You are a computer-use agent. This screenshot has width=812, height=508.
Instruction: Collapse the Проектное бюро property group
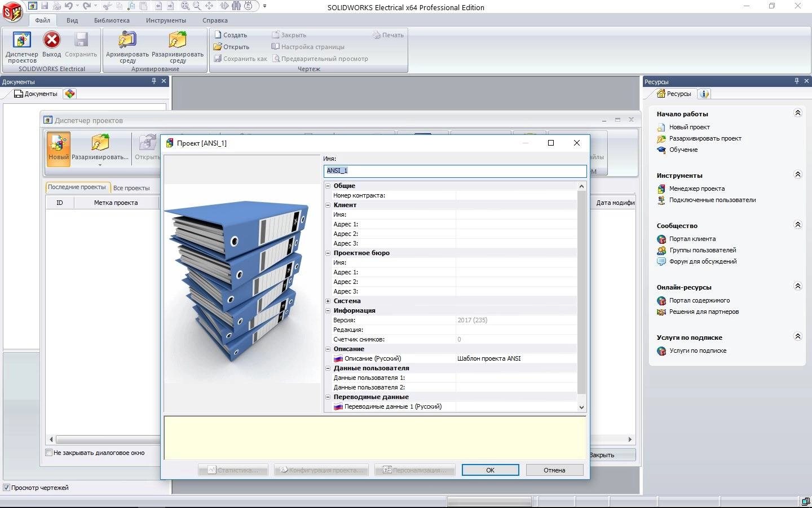[x=328, y=253]
